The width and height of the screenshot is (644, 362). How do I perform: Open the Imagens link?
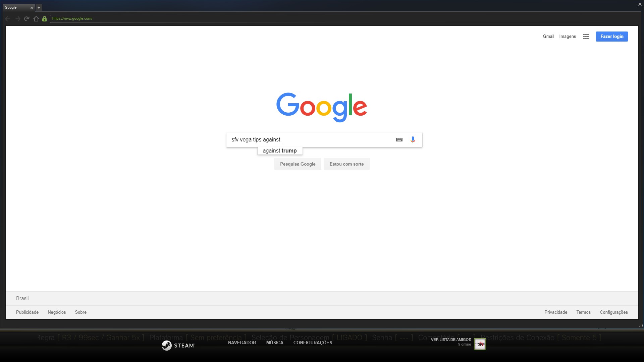pos(568,37)
